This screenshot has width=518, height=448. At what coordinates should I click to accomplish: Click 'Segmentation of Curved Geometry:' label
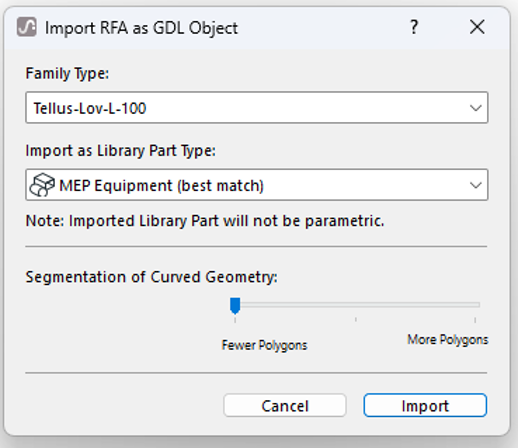click(152, 277)
